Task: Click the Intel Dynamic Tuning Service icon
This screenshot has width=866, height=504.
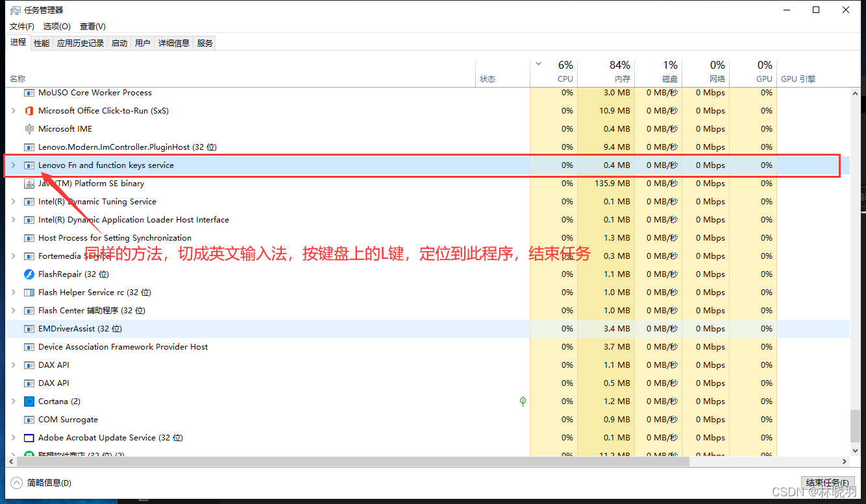Action: [x=29, y=202]
